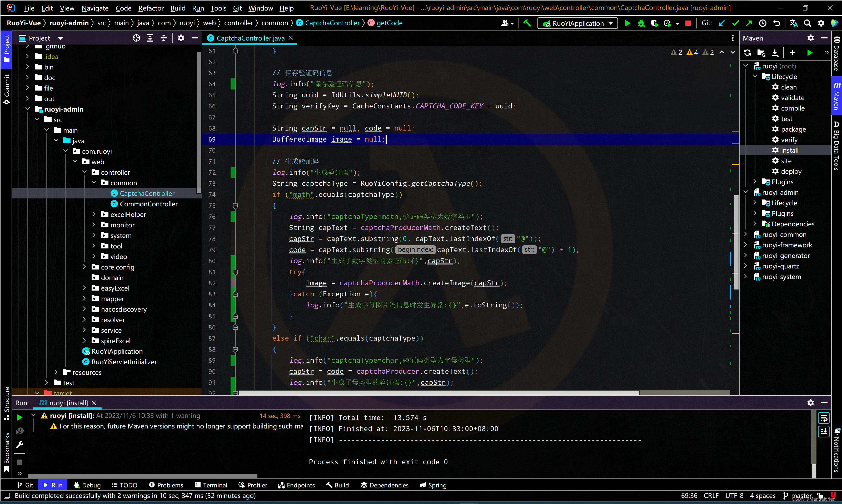Image resolution: width=842 pixels, height=504 pixels.
Task: Reload all Maven projects icon
Action: click(747, 53)
